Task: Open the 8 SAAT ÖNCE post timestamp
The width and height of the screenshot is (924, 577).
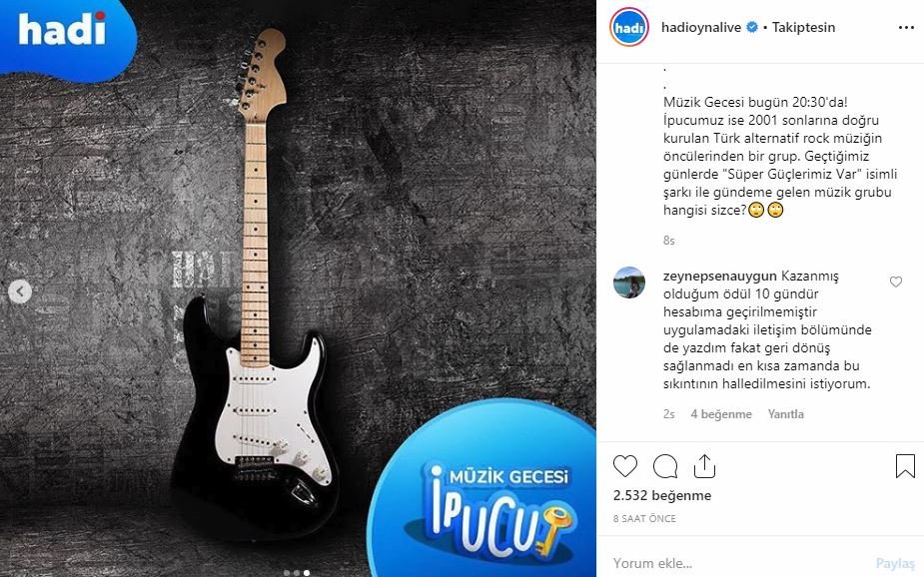Action: [x=644, y=519]
